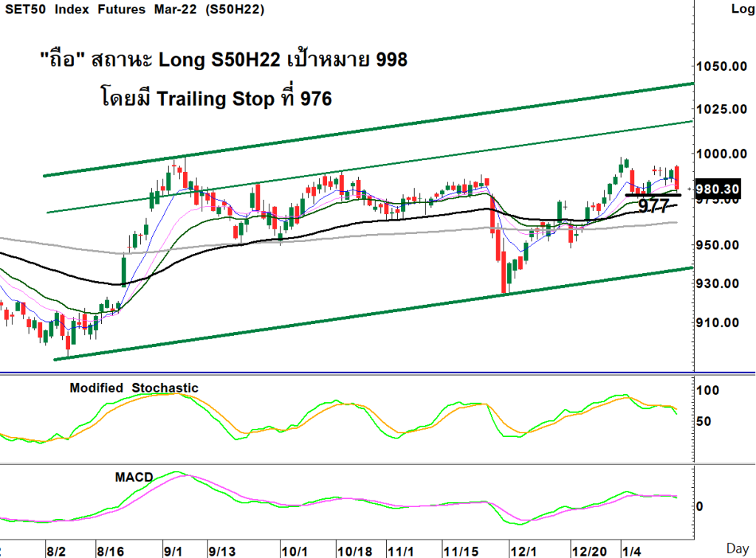
Task: Click the 'Log' scale label
Action: 743,9
